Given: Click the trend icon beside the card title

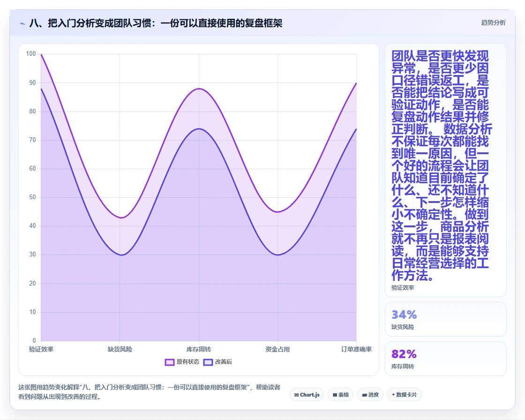Looking at the screenshot, I should (x=22, y=24).
